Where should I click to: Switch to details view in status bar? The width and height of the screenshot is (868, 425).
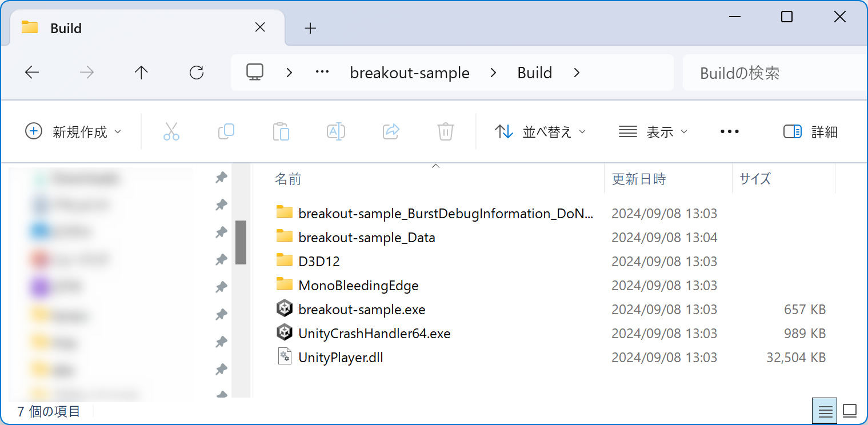click(x=825, y=411)
